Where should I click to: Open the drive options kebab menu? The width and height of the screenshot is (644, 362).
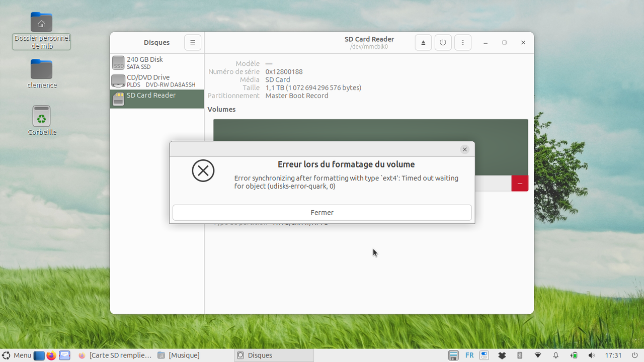pos(463,43)
